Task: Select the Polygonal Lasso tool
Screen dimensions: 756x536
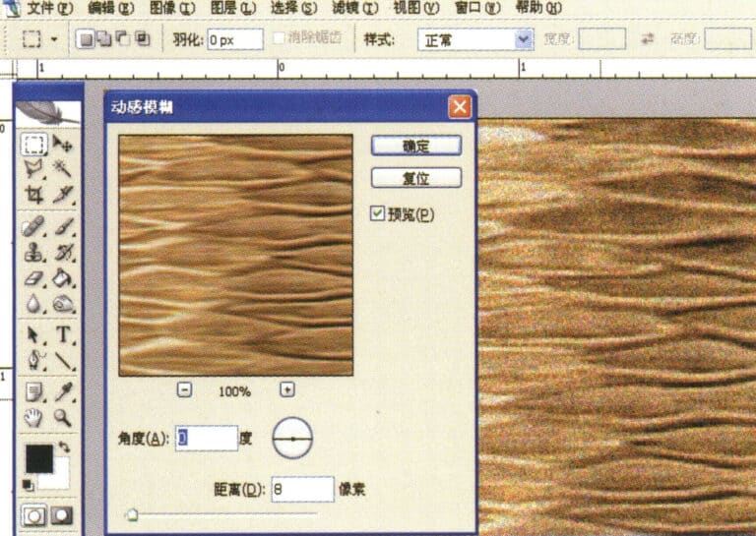Action: [33, 168]
